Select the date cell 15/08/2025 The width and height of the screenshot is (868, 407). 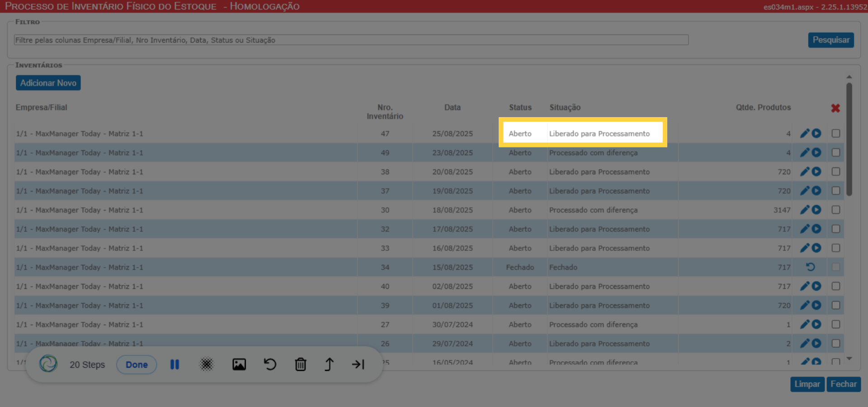pos(453,267)
